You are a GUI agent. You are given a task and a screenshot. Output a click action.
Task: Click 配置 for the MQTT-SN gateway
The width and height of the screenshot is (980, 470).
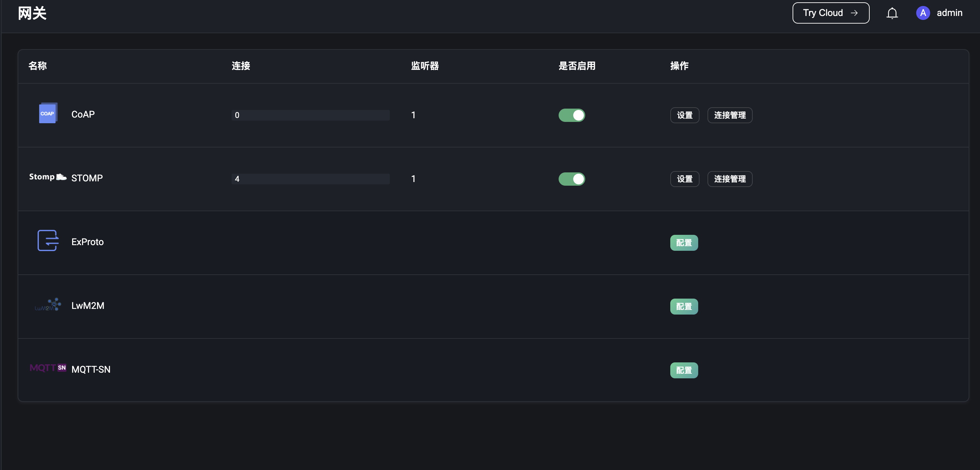(684, 370)
